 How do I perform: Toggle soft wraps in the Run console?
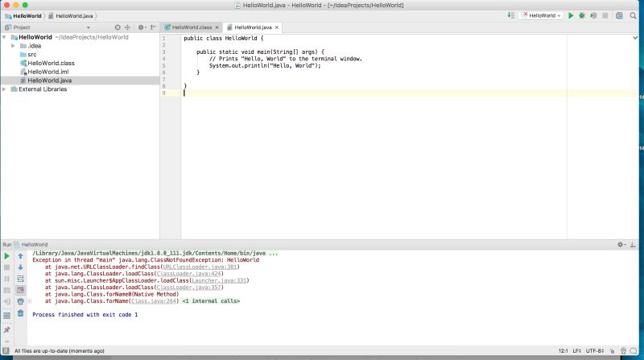21,279
